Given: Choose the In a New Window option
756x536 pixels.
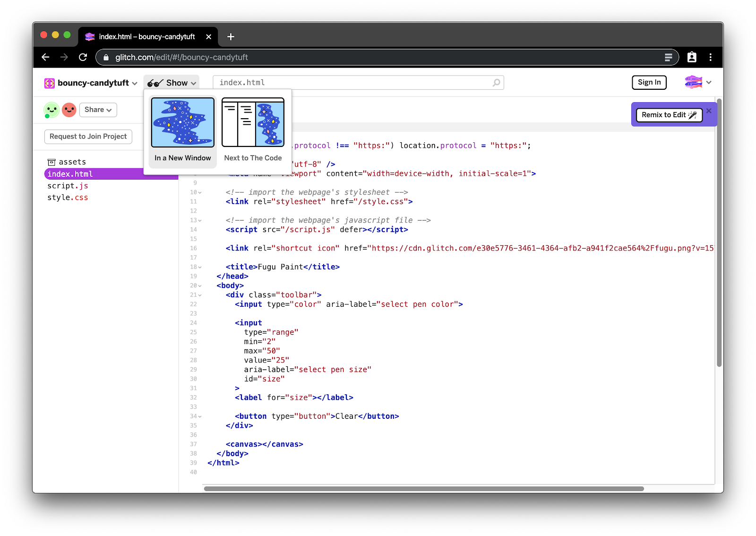Looking at the screenshot, I should click(182, 128).
